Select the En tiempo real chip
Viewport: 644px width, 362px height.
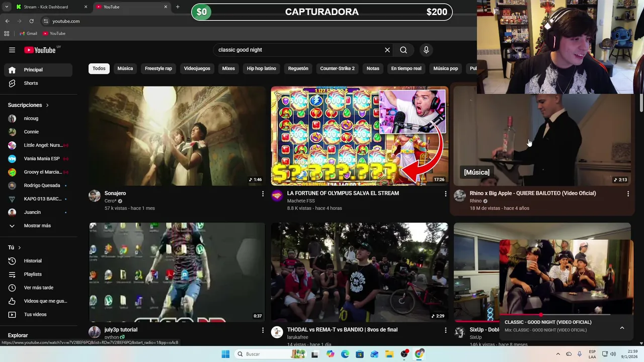coord(407,68)
